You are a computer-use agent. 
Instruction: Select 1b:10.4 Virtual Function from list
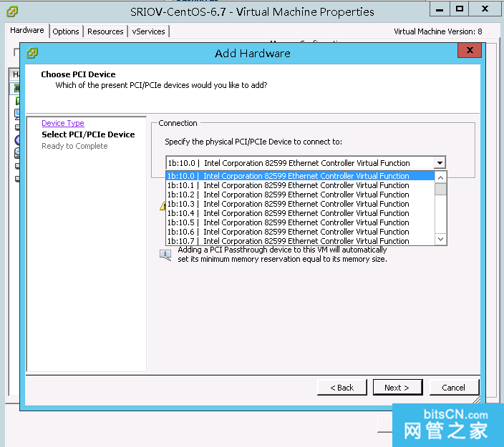click(300, 213)
